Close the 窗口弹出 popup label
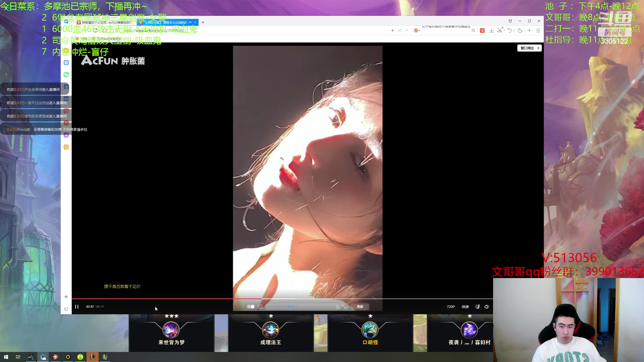644x362 pixels. (538, 48)
